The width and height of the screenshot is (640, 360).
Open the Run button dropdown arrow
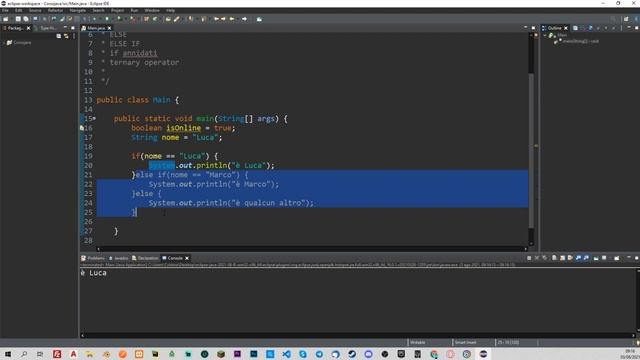point(113,19)
